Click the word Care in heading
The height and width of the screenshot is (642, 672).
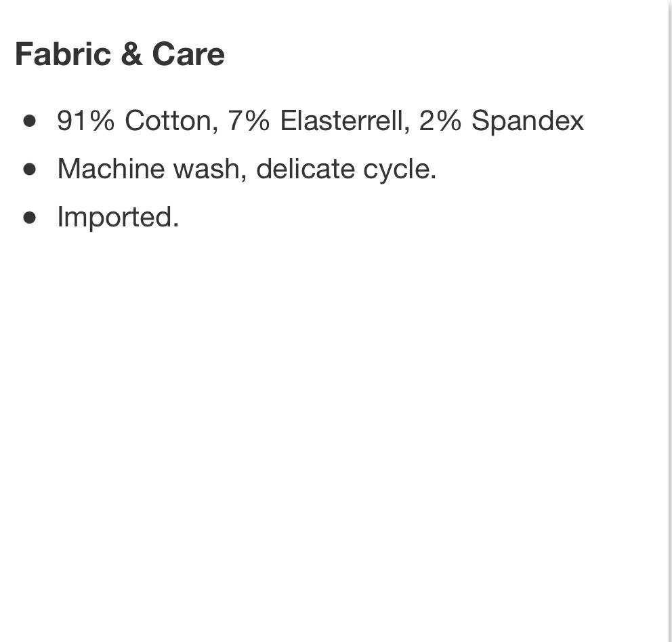[188, 54]
